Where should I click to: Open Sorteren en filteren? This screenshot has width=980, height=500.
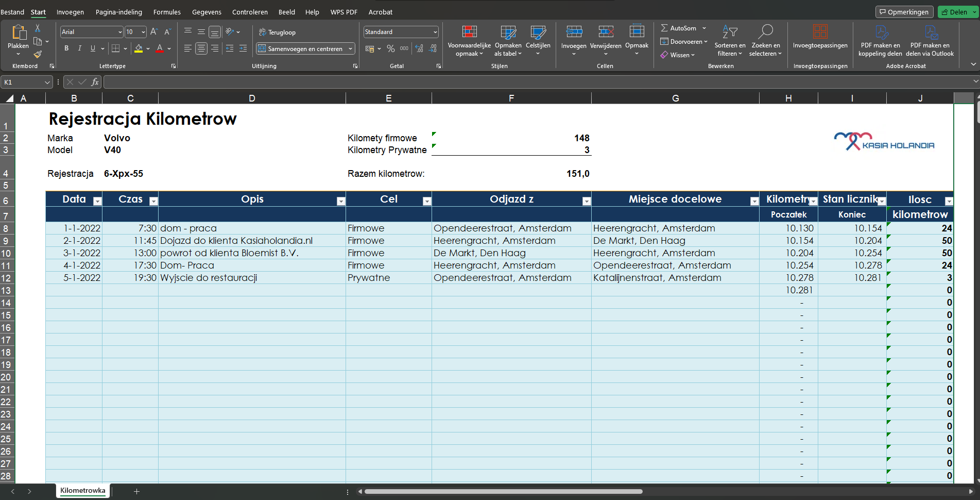(x=730, y=41)
